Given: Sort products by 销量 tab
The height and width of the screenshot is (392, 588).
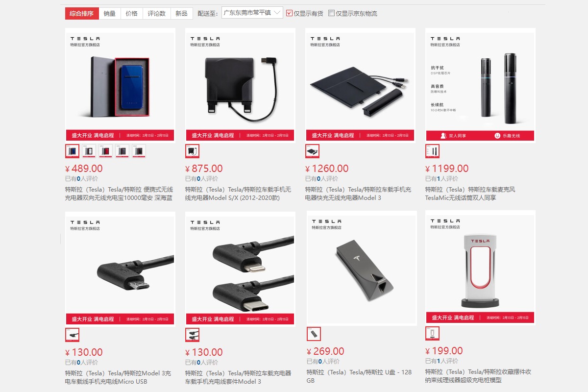Looking at the screenshot, I should [110, 13].
